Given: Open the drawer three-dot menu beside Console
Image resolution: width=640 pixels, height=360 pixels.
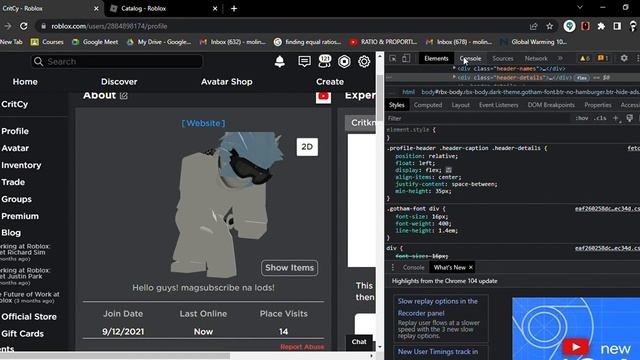Looking at the screenshot, I should [393, 267].
